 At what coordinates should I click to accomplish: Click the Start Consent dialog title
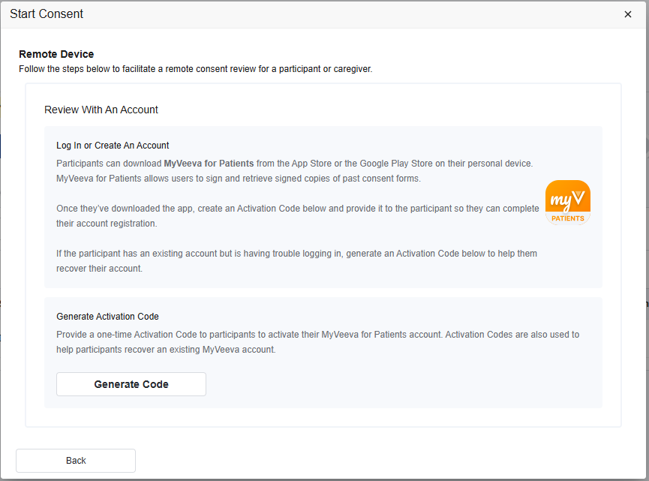click(x=46, y=14)
